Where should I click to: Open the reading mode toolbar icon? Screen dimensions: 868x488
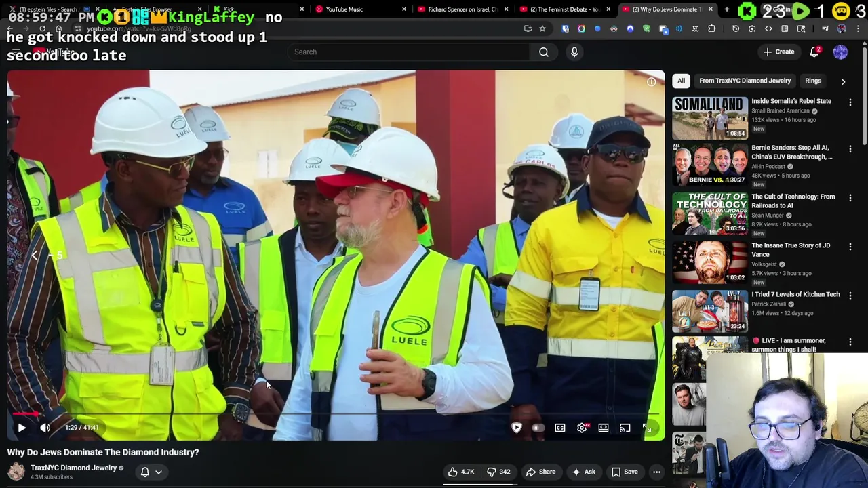(785, 28)
